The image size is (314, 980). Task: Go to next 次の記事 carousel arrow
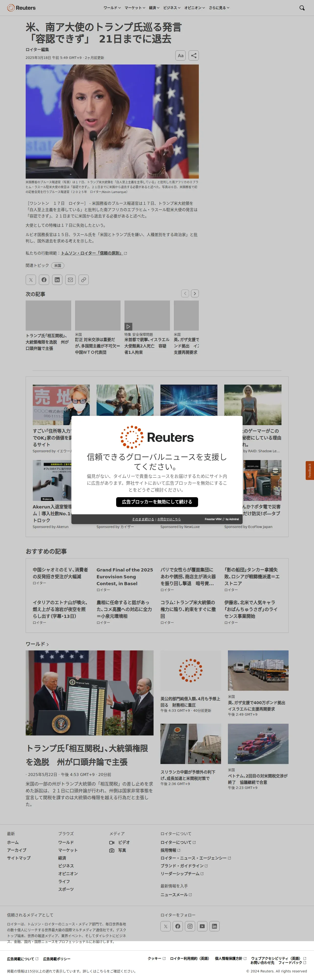195,293
